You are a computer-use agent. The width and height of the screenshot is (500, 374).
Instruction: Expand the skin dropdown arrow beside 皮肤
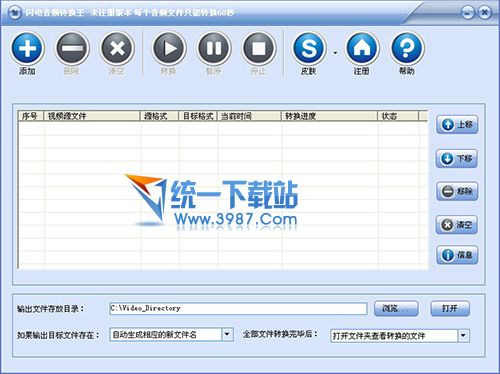click(x=335, y=53)
